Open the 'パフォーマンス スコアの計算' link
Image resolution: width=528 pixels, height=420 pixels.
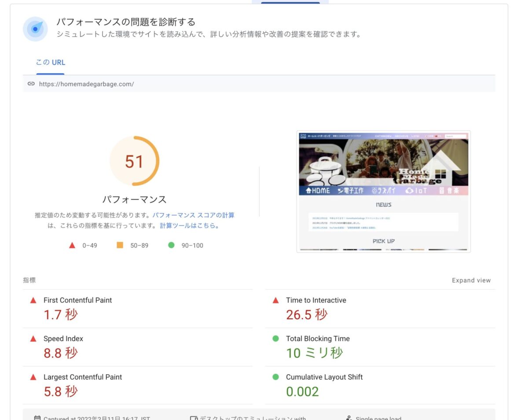(x=193, y=215)
